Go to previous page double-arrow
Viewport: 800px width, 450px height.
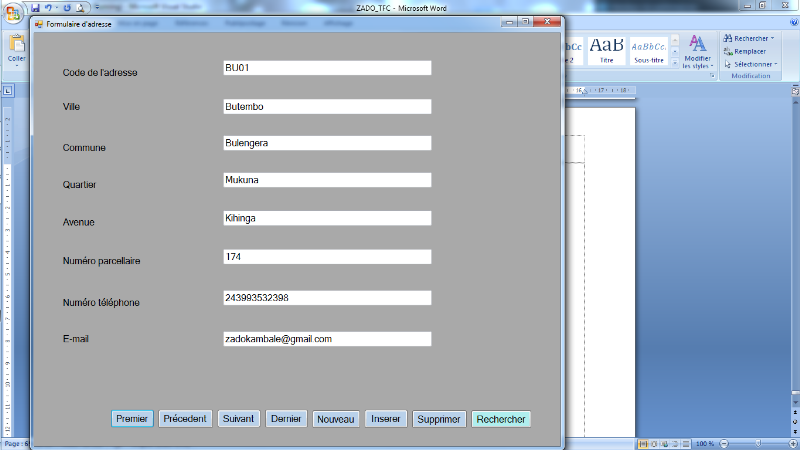tap(795, 412)
